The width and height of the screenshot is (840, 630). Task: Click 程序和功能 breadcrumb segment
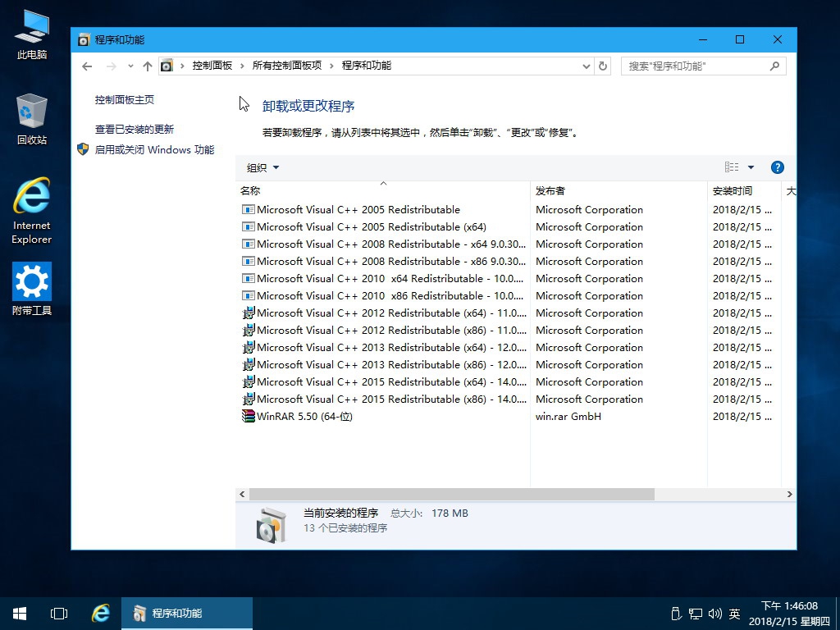[367, 66]
